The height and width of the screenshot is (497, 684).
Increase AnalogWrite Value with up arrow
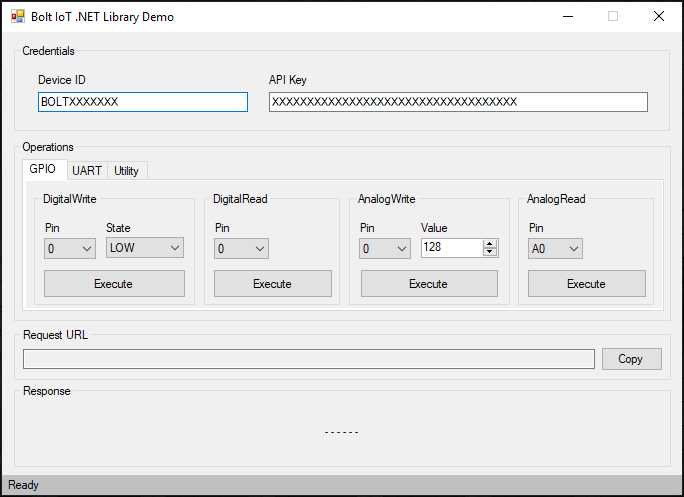490,244
